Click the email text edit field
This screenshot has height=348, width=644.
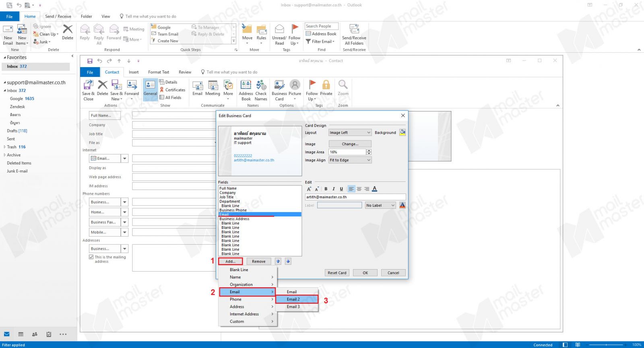click(355, 197)
